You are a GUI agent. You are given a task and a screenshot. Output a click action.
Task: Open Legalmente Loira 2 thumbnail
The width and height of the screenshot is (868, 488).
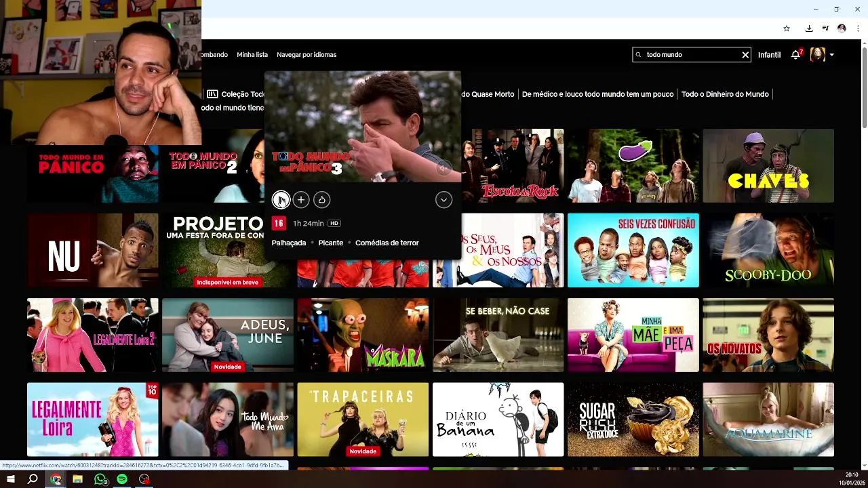(x=93, y=335)
